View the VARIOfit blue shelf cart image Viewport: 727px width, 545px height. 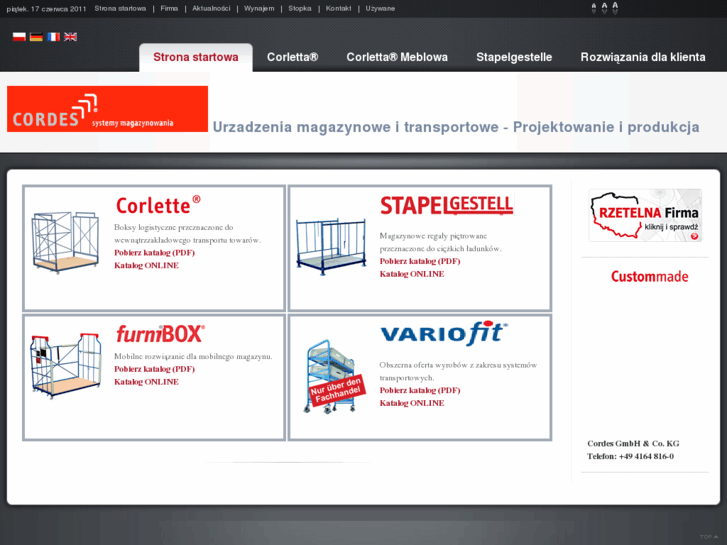pyautogui.click(x=334, y=376)
